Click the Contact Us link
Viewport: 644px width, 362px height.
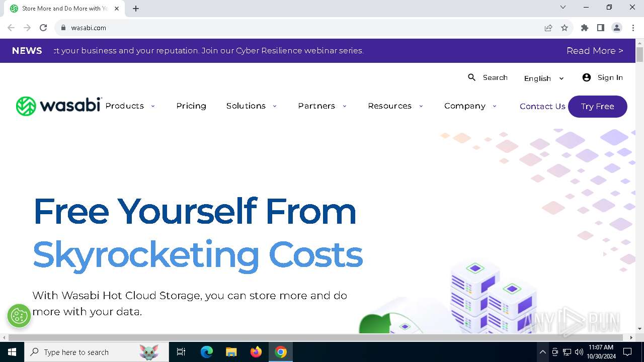pos(542,107)
